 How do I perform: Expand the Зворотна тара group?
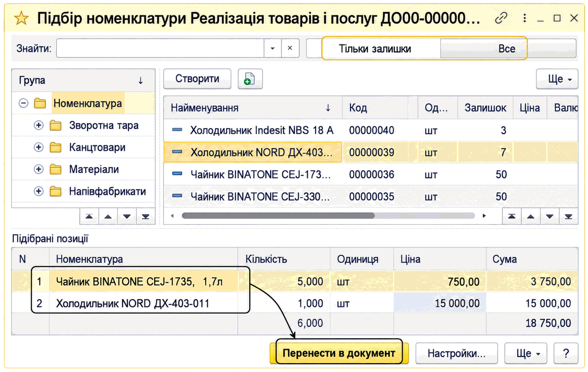pyautogui.click(x=39, y=125)
